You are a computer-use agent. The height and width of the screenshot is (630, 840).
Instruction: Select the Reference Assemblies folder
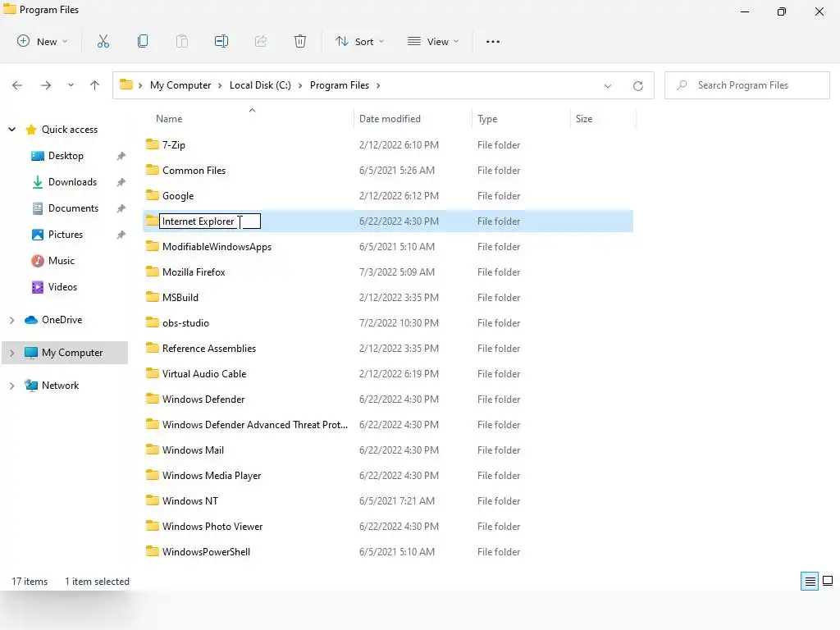pyautogui.click(x=209, y=348)
